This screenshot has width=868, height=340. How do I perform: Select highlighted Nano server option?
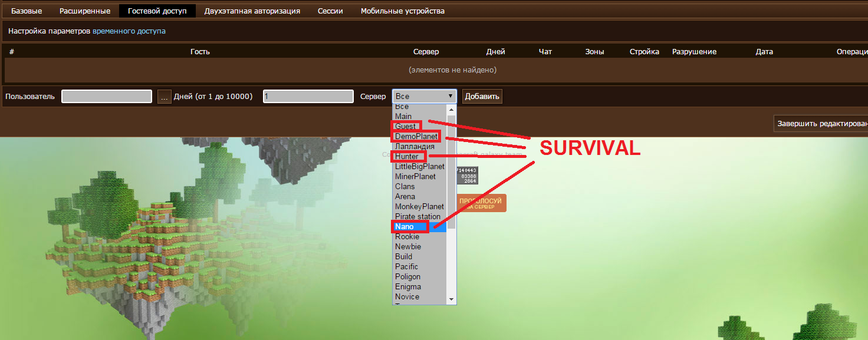coord(420,226)
